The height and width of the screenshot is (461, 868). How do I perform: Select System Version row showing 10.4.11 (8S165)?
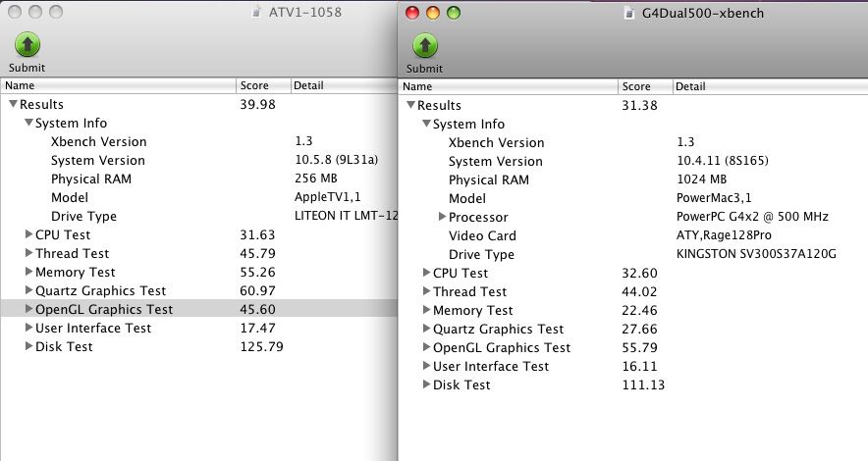632,162
